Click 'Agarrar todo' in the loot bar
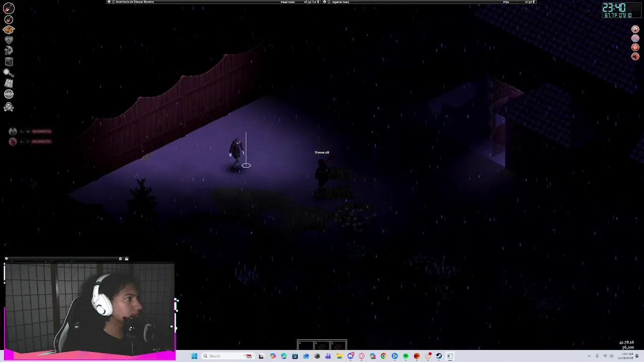This screenshot has height=362, width=644. pos(341,2)
